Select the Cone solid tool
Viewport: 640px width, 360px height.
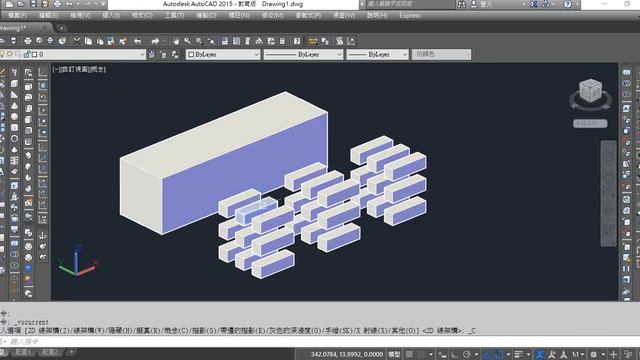[x=14, y=106]
